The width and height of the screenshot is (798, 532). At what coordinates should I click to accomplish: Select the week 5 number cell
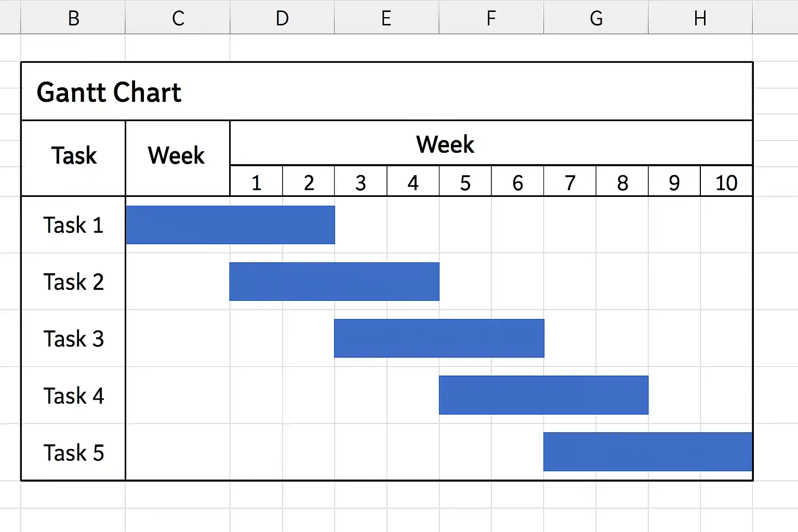pos(465,181)
